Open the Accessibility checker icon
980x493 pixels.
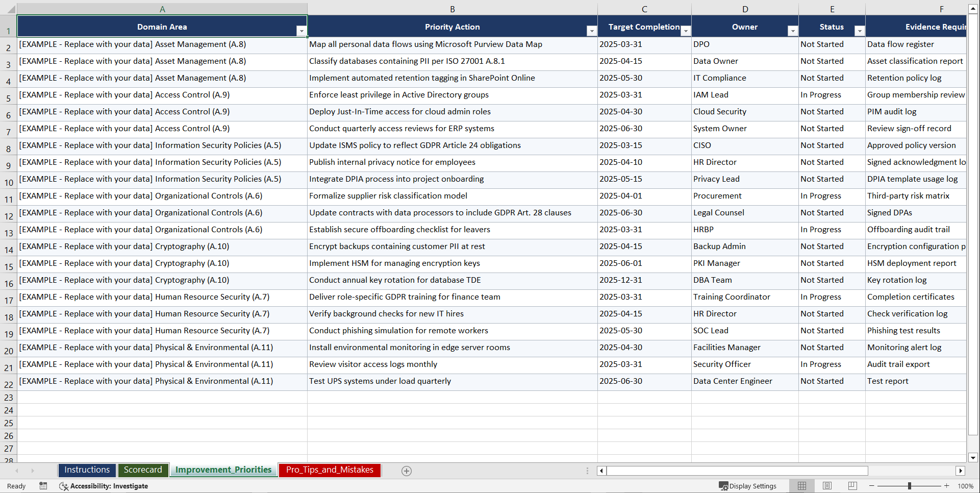[64, 486]
